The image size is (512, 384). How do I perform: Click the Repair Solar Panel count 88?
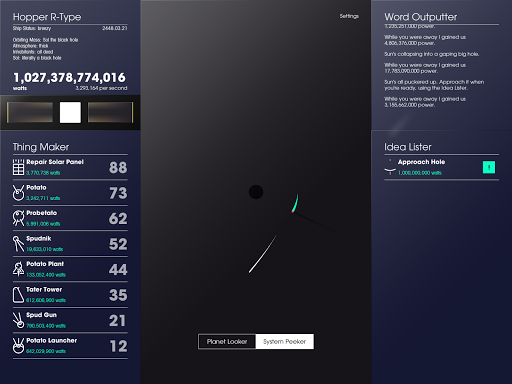[x=118, y=167]
